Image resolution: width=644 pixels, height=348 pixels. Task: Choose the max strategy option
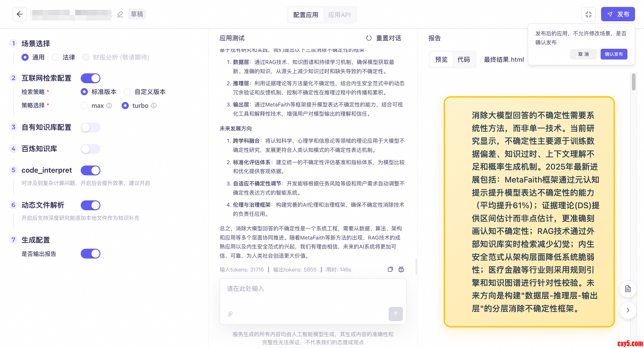pos(85,106)
